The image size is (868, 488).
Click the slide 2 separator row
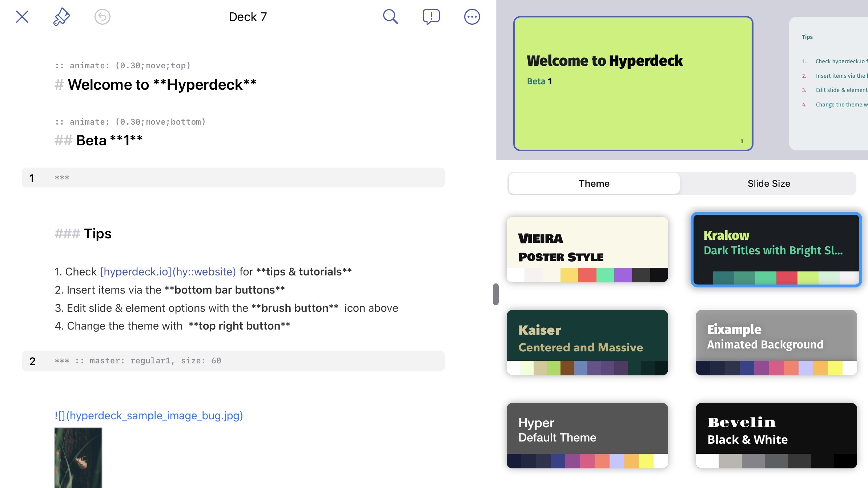click(x=233, y=361)
